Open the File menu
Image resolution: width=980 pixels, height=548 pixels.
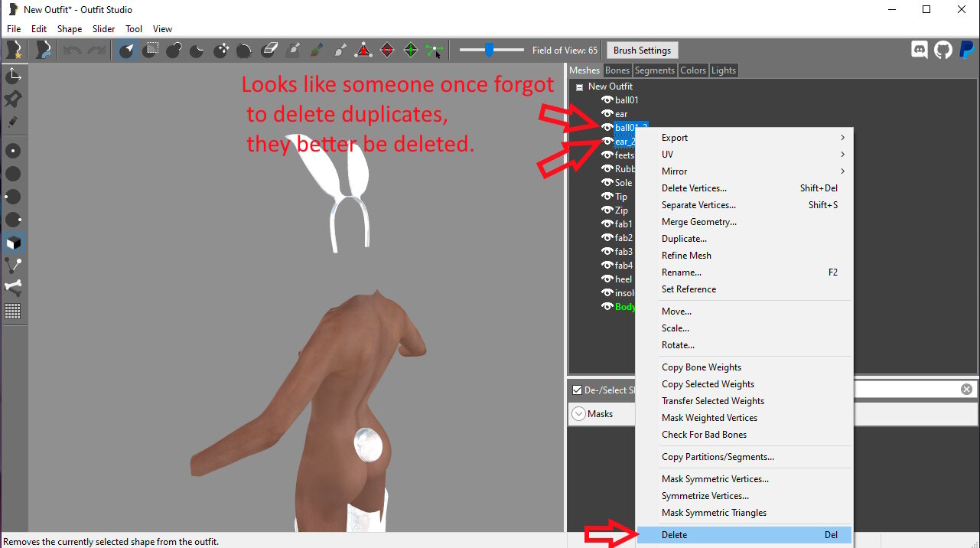click(x=14, y=29)
